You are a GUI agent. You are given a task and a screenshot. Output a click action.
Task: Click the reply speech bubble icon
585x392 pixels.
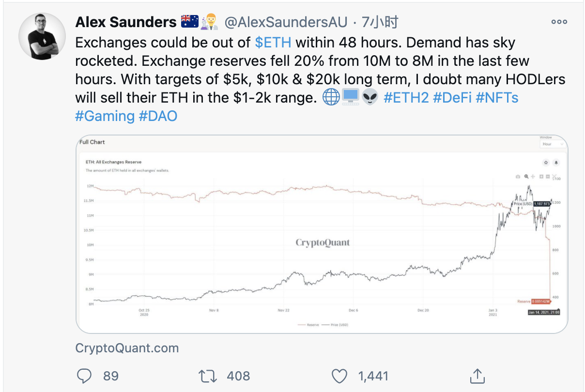85,376
